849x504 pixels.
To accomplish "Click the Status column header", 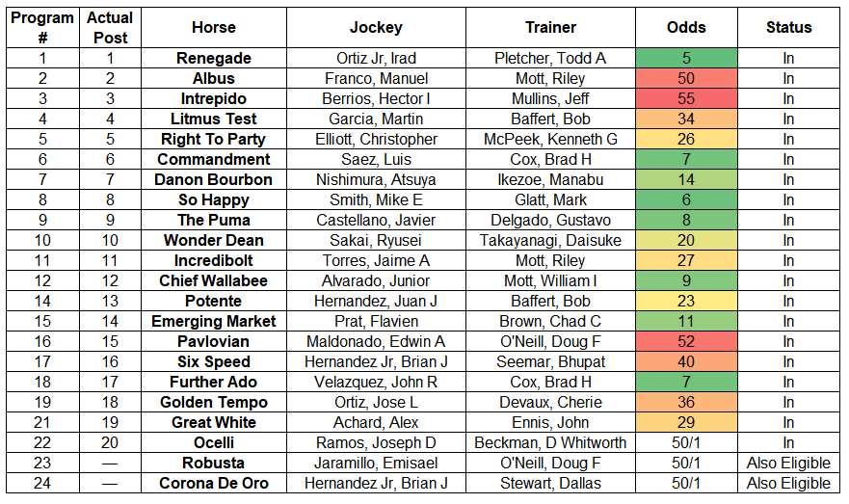I will (788, 28).
